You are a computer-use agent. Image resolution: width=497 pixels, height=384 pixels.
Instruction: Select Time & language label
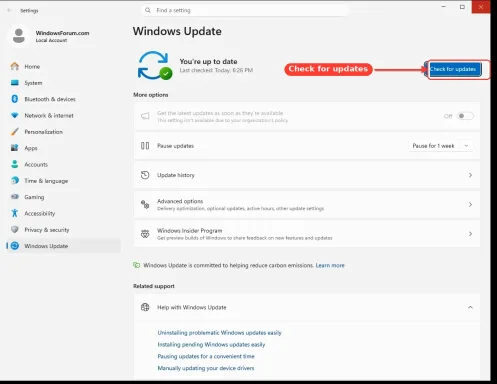click(46, 181)
